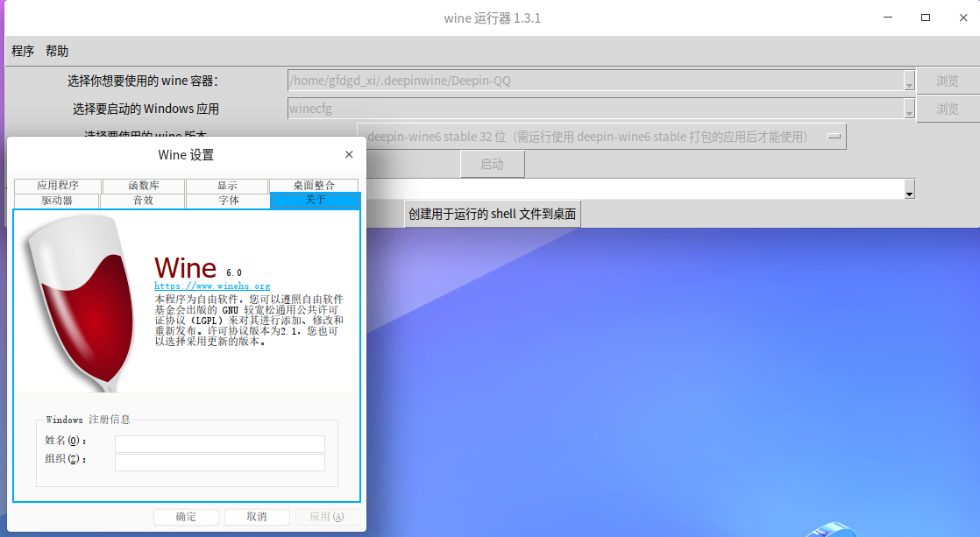This screenshot has width=980, height=537.
Task: Expand the dropdown below the 启动 button
Action: (x=909, y=189)
